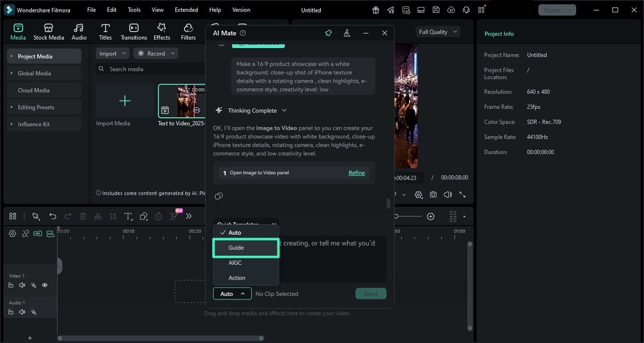
Task: Click the crop tool icon
Action: coord(113,216)
